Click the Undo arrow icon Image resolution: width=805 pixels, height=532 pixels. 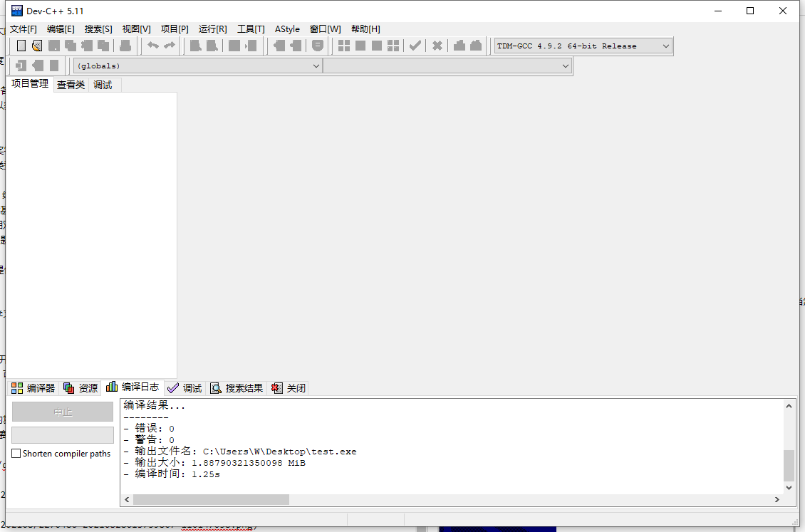coord(153,46)
